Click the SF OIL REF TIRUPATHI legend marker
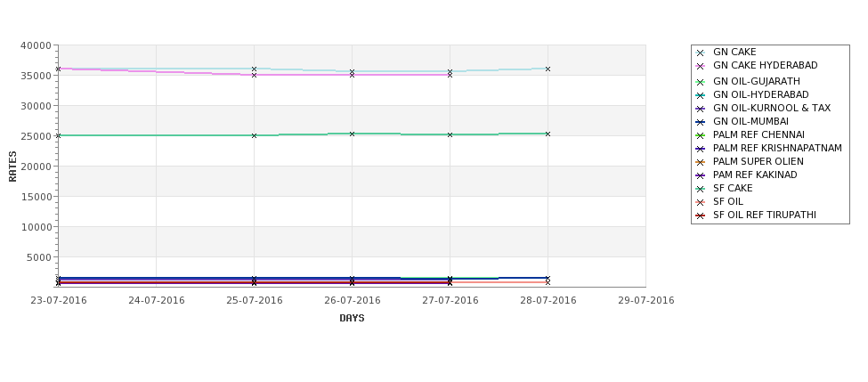Viewport: 868px width, 382px height. [701, 215]
